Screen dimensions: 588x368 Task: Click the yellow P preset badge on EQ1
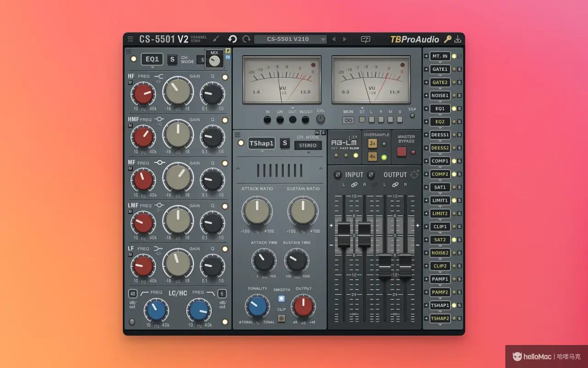tap(228, 51)
